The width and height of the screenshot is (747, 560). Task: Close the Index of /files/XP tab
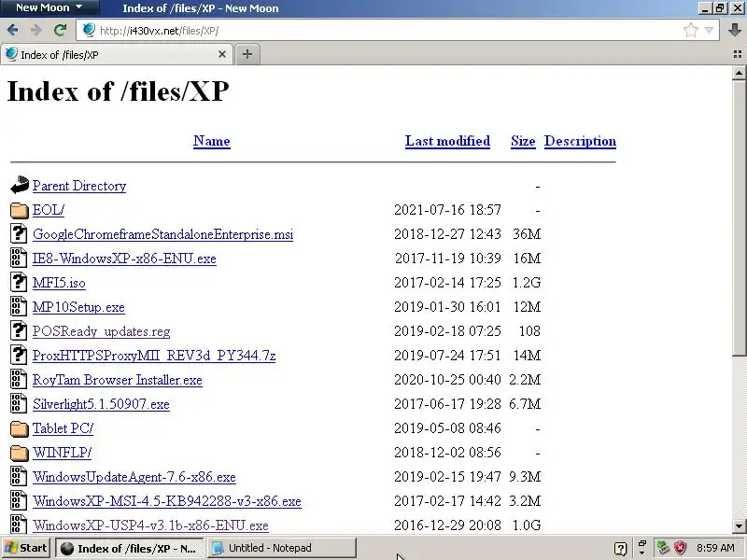pyautogui.click(x=222, y=54)
